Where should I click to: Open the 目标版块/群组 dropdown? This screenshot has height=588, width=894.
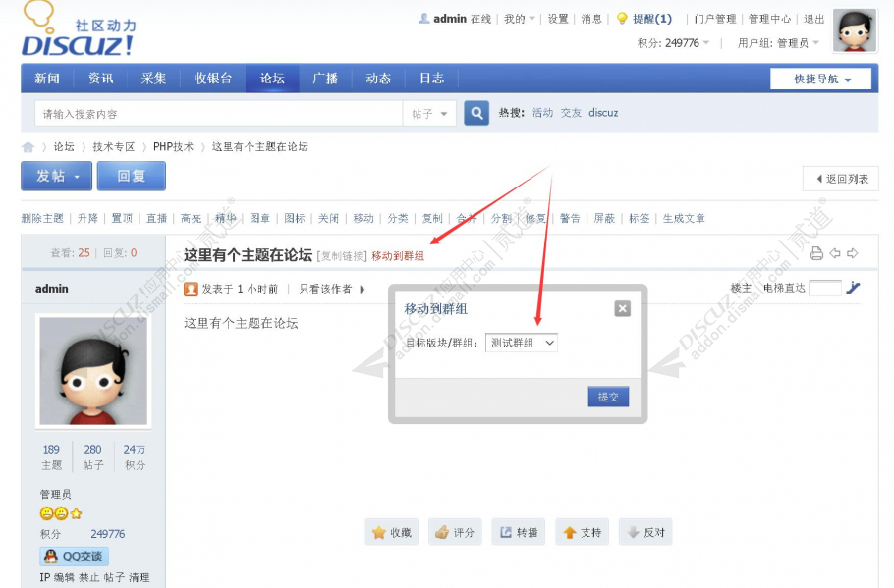(521, 343)
